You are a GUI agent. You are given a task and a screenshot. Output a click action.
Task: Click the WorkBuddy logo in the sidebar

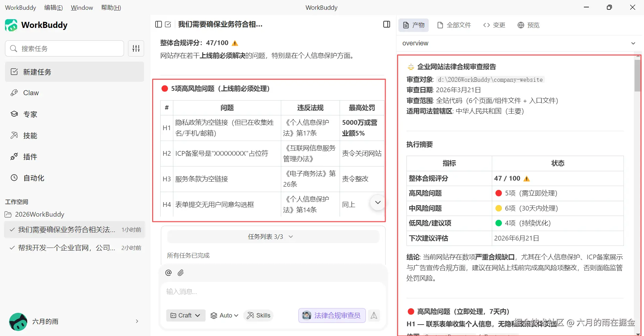coord(11,25)
